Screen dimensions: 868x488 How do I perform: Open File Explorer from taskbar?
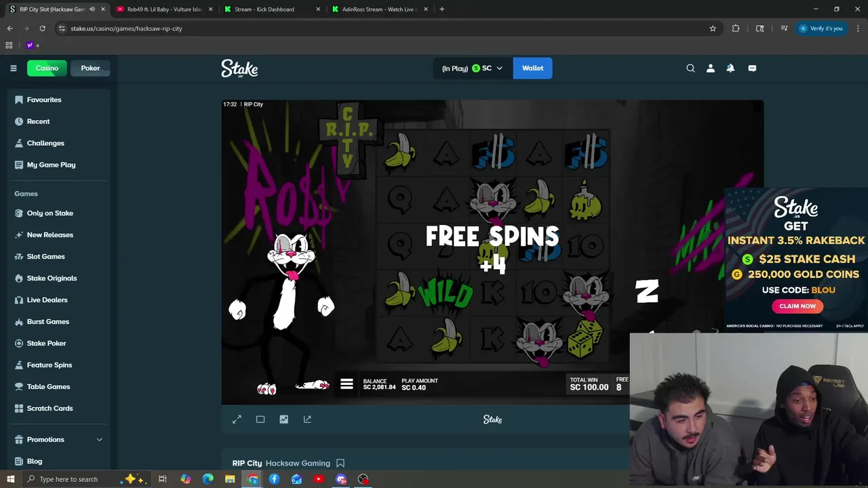pos(230,479)
